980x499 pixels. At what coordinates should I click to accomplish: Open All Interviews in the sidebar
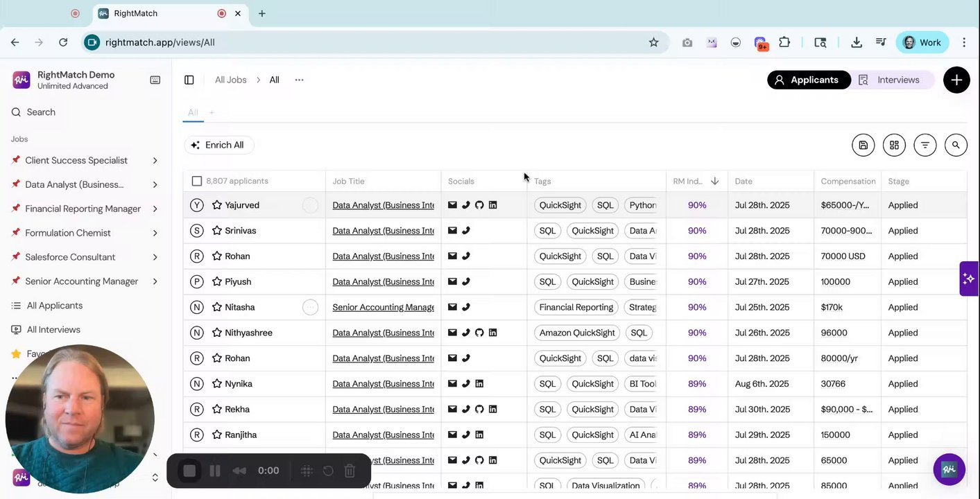[x=53, y=330]
